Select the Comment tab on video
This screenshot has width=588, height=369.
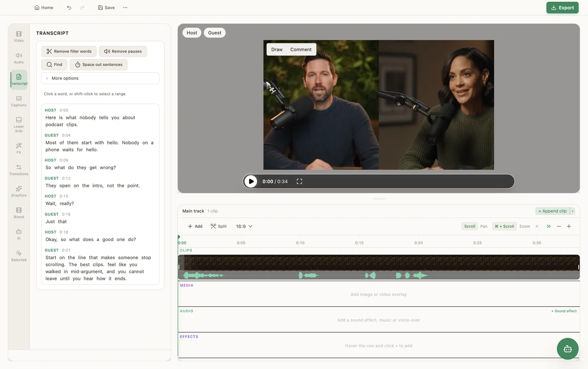pyautogui.click(x=301, y=50)
